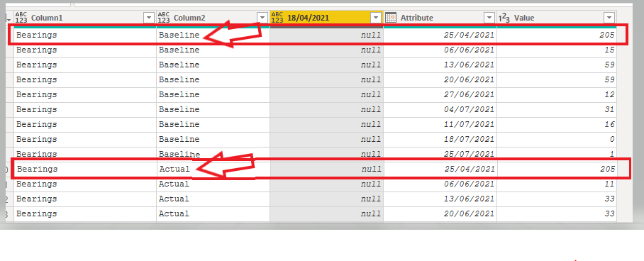Open the Value column filter dropdown
Image resolution: width=644 pixels, height=261 pixels.
click(x=609, y=18)
